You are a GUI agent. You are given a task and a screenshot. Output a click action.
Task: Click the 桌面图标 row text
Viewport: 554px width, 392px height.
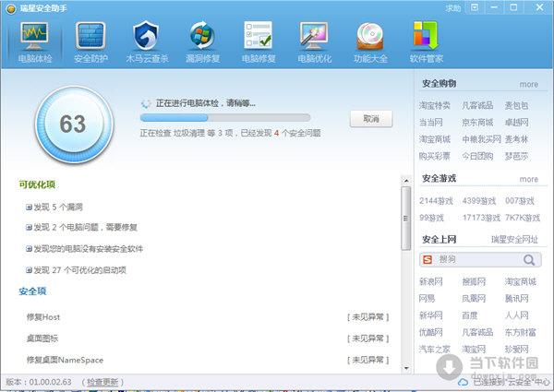tap(42, 339)
